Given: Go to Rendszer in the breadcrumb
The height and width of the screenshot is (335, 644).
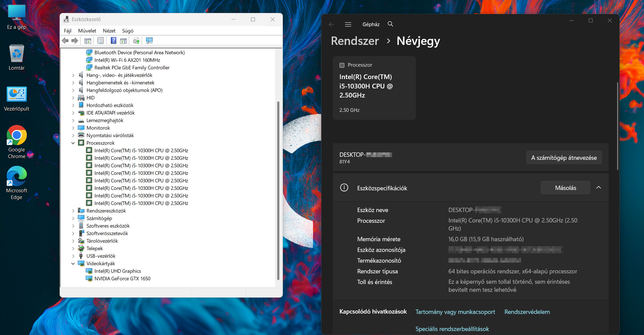Looking at the screenshot, I should [355, 41].
